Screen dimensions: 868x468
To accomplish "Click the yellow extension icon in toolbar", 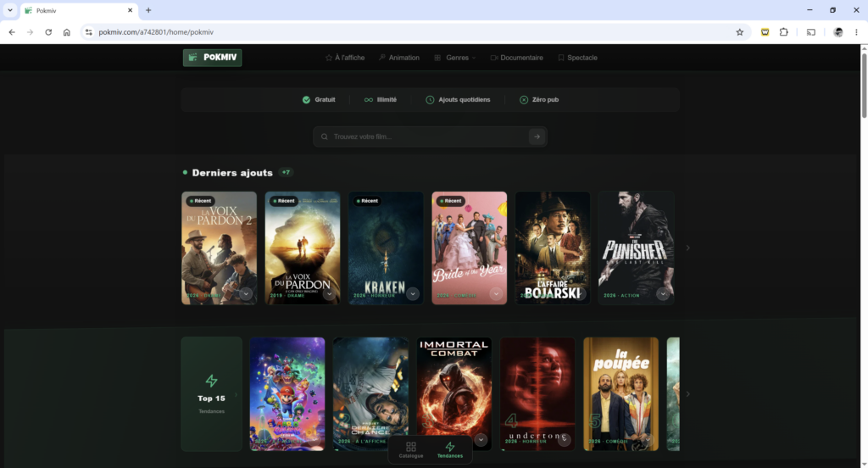I will [x=765, y=32].
